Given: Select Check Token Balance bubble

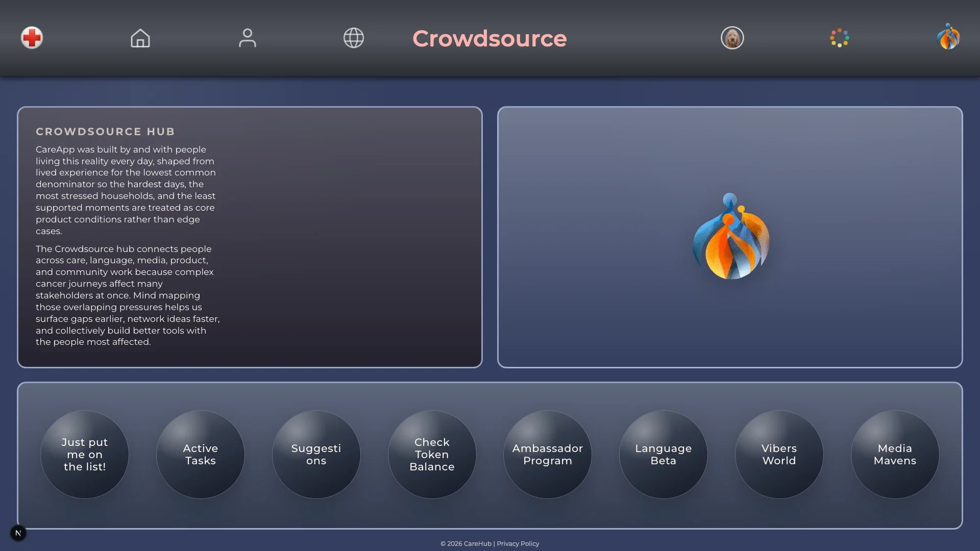Looking at the screenshot, I should (432, 455).
